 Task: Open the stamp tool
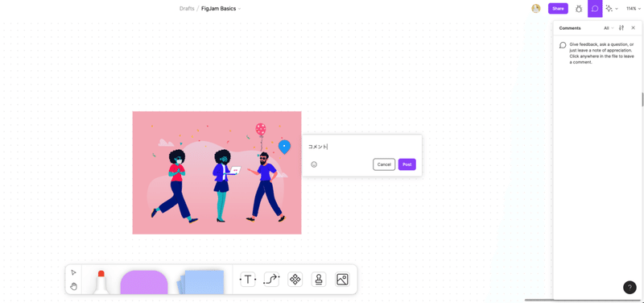pyautogui.click(x=319, y=280)
